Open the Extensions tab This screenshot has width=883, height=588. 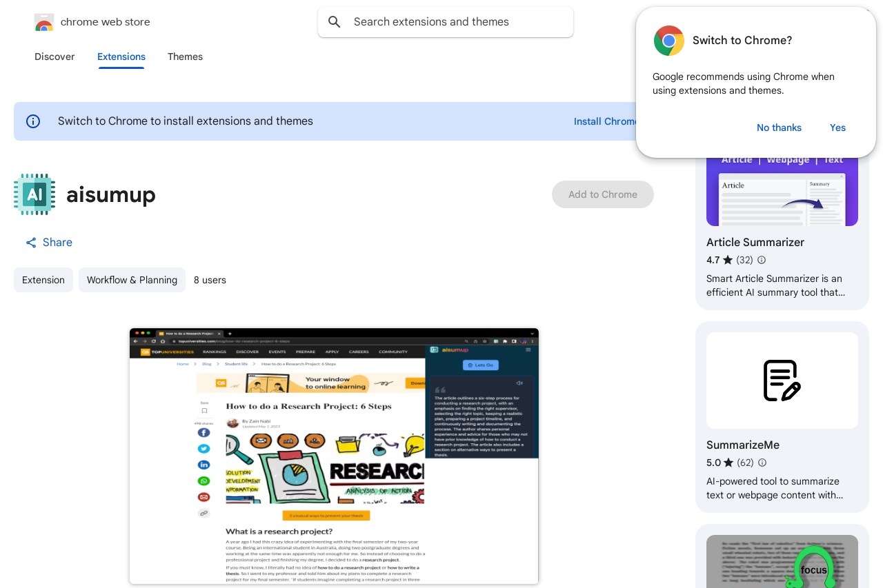click(121, 57)
